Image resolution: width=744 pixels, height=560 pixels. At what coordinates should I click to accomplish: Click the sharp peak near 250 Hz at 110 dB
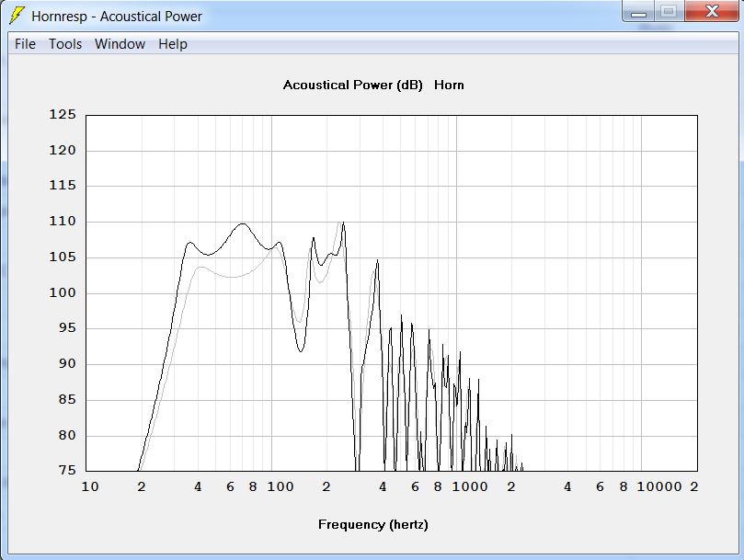click(343, 223)
